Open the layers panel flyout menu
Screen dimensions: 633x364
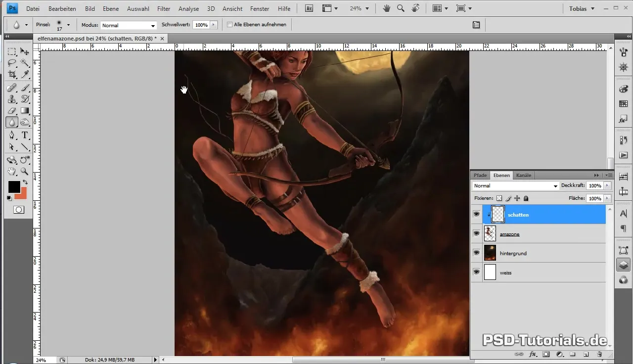(x=609, y=175)
